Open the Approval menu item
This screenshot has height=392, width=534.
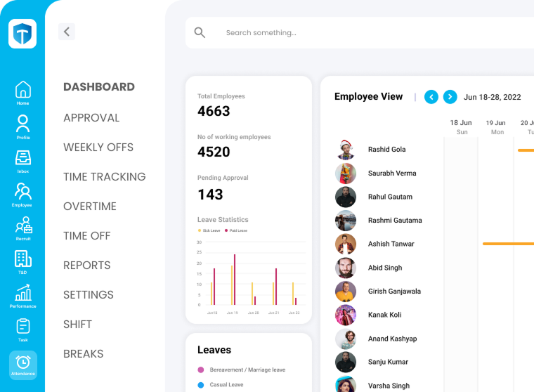[91, 118]
